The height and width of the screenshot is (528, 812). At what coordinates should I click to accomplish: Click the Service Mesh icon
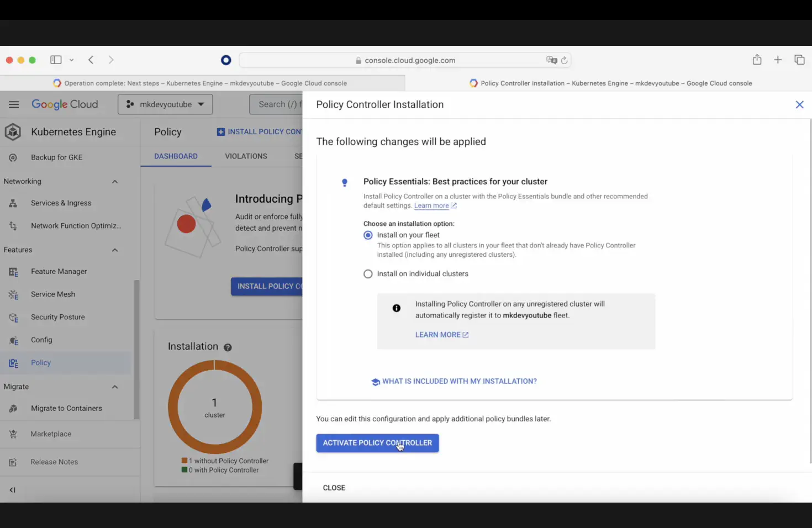click(13, 294)
